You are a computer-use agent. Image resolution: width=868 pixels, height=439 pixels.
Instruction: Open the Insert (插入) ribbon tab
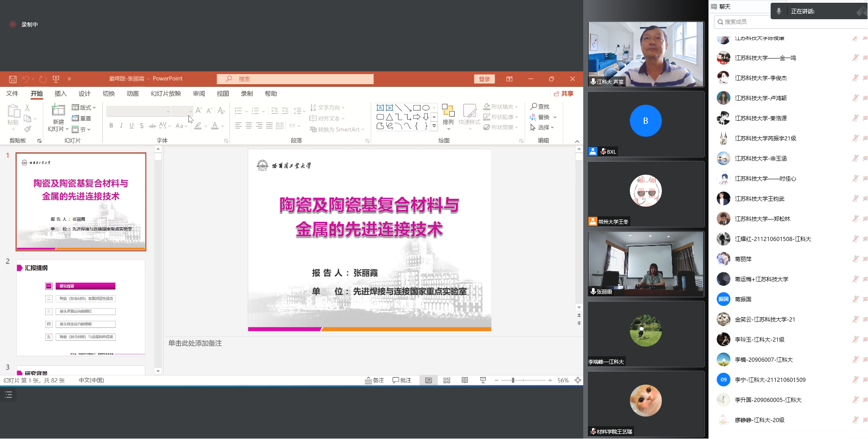point(60,94)
